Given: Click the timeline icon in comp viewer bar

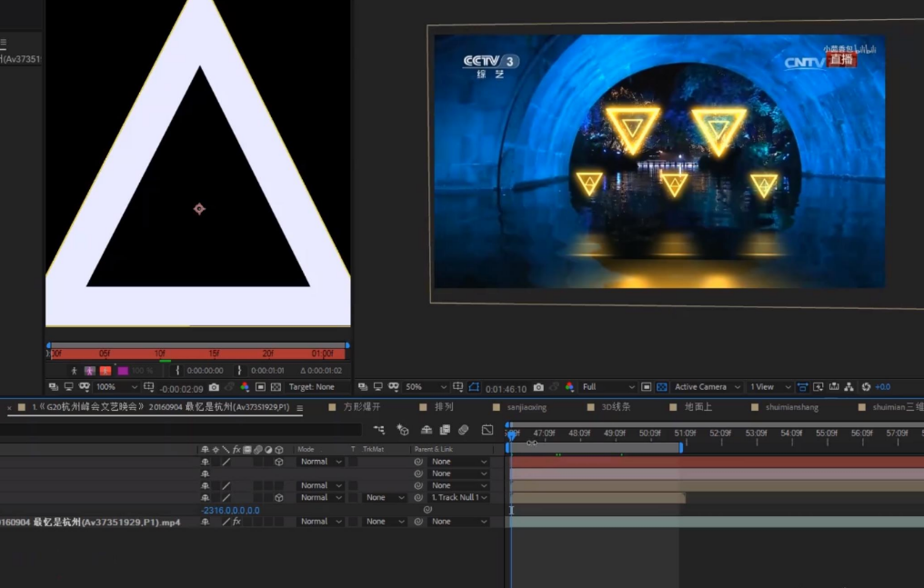Looking at the screenshot, I should (834, 387).
